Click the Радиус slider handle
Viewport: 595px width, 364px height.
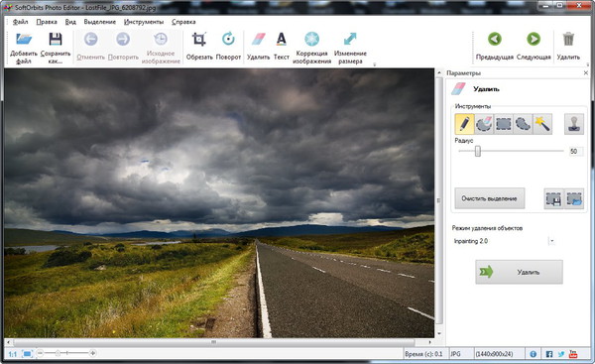click(x=478, y=151)
